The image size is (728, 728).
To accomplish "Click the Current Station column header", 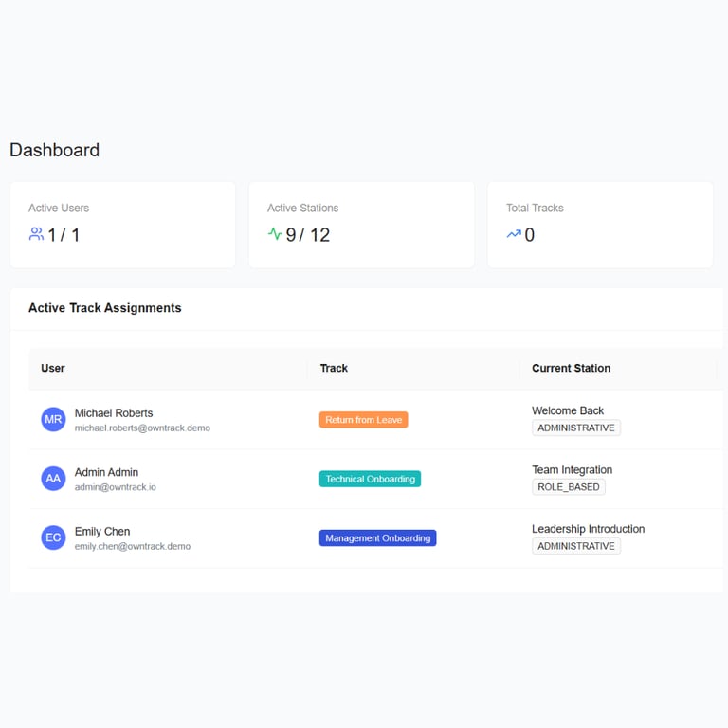I will pos(571,368).
